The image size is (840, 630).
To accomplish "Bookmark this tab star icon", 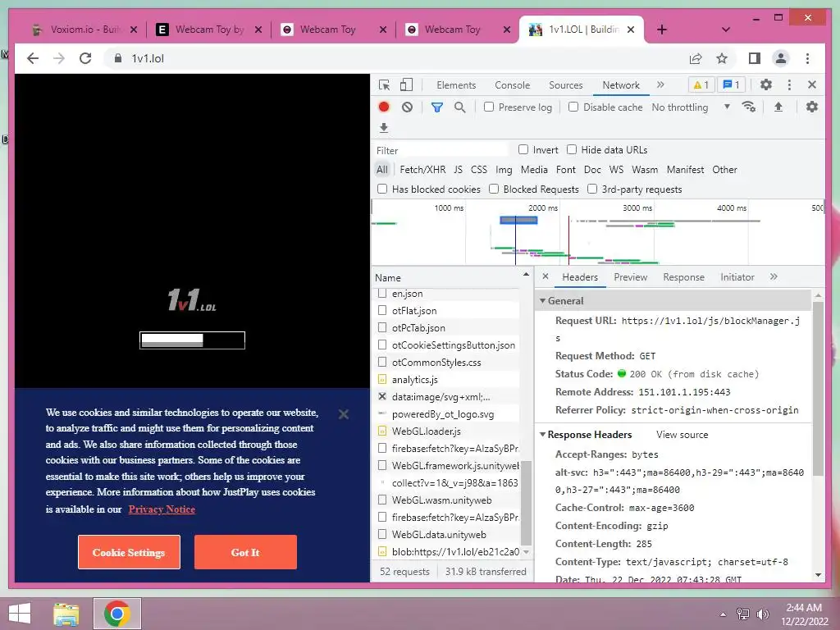I will 722,58.
